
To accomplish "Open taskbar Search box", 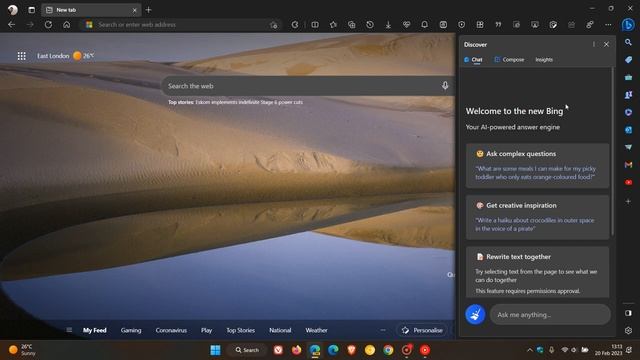I will 247,350.
